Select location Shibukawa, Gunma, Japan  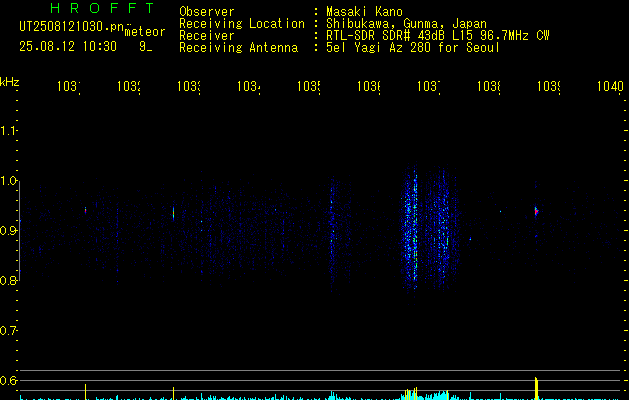point(406,24)
